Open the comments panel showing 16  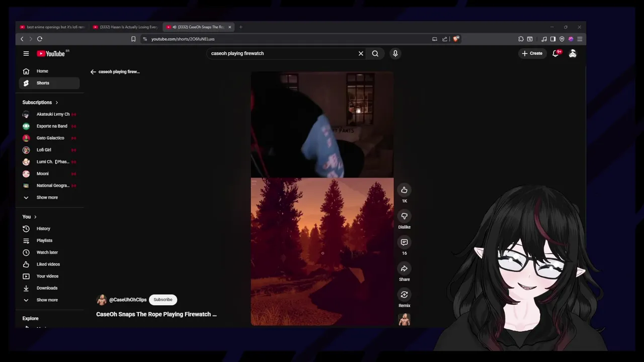404,242
